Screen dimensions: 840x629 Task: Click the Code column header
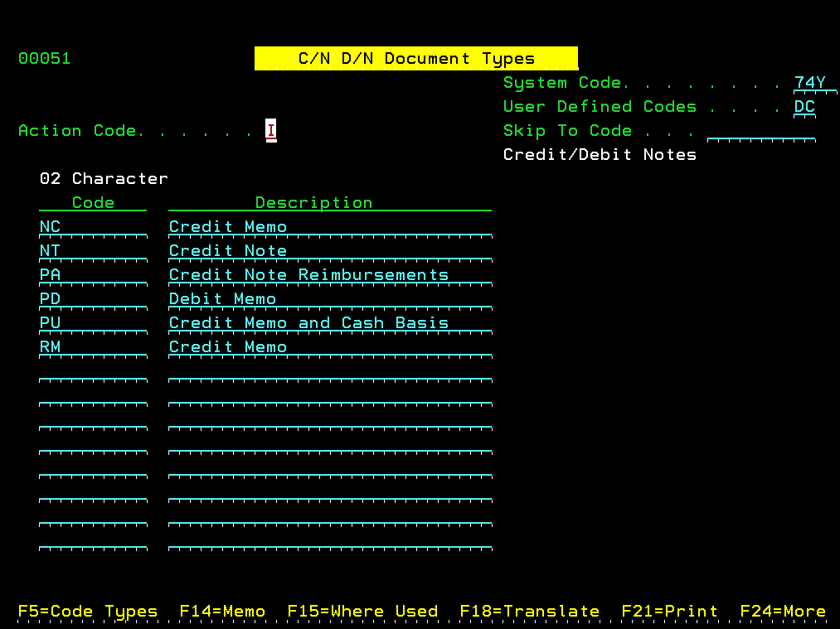[x=93, y=203]
